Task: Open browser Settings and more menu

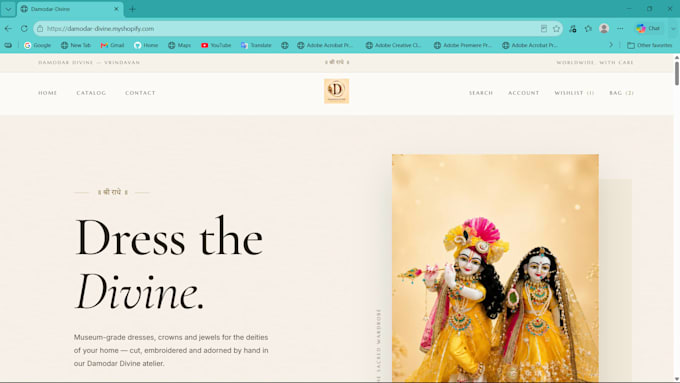Action: (x=620, y=29)
